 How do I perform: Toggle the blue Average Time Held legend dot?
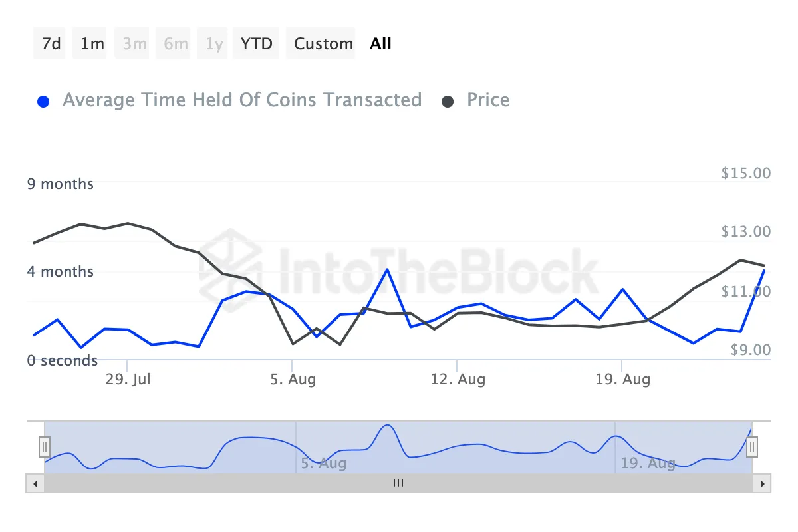(43, 102)
